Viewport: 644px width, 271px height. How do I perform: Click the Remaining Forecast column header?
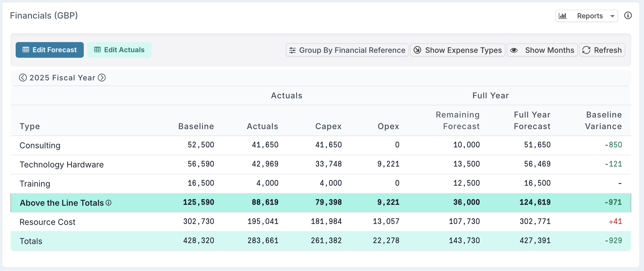tap(458, 120)
